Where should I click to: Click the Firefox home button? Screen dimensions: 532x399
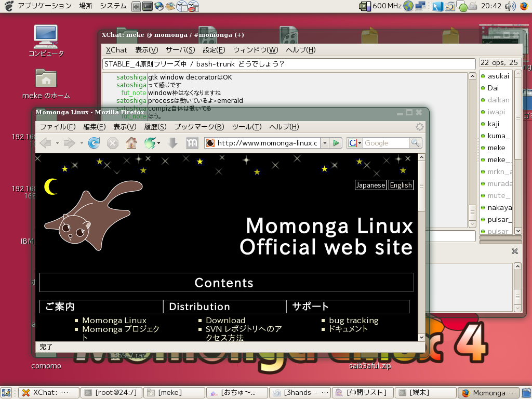pyautogui.click(x=131, y=143)
